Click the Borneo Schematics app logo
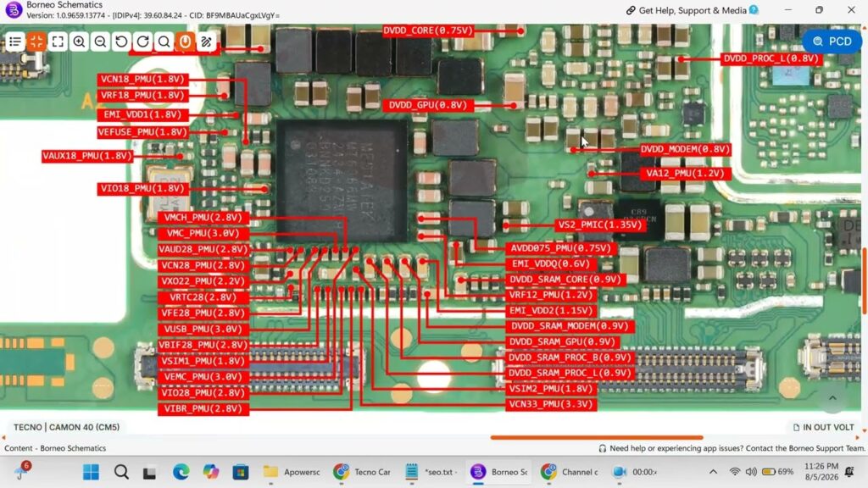 pyautogui.click(x=14, y=9)
